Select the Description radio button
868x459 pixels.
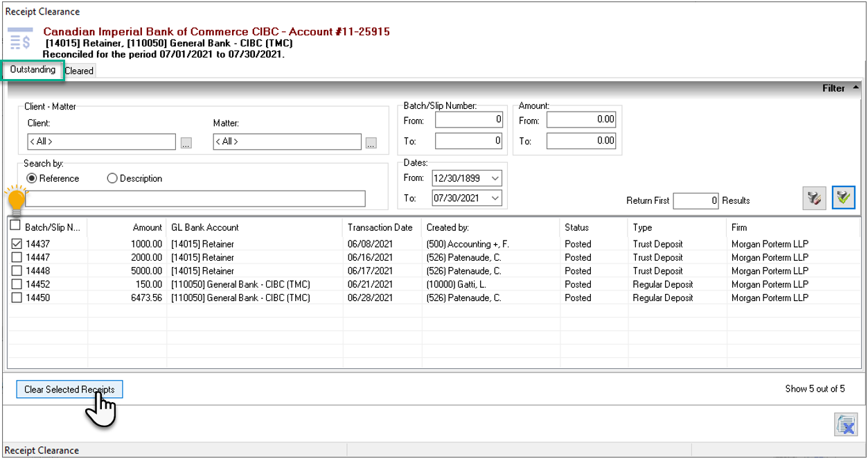pos(112,178)
